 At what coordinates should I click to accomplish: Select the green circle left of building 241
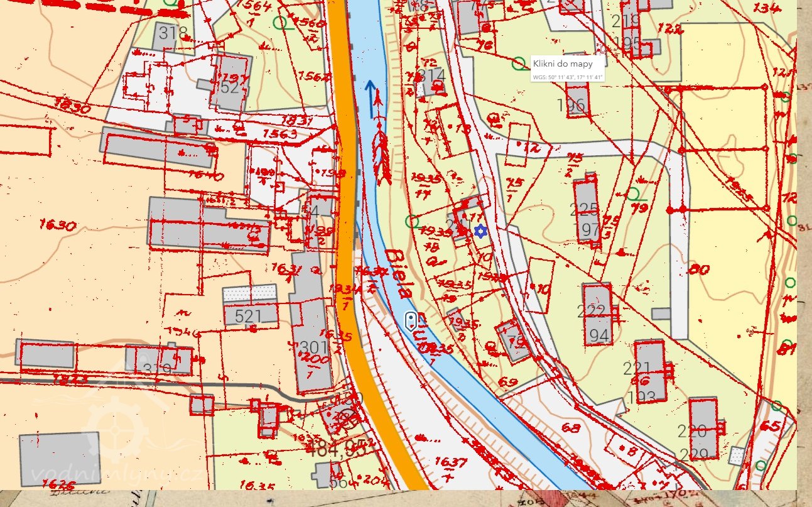412,221
